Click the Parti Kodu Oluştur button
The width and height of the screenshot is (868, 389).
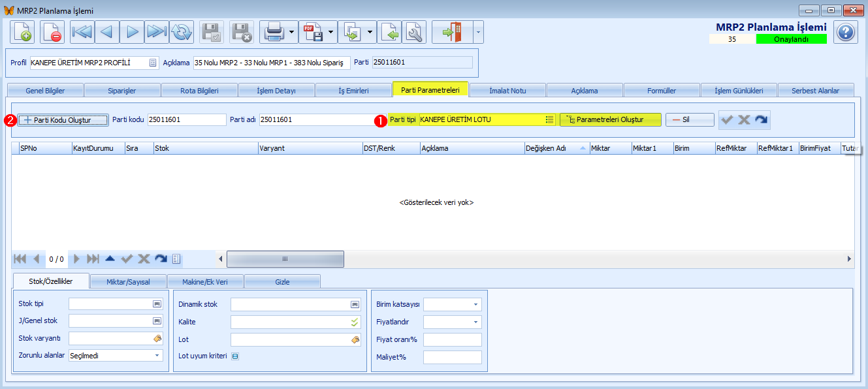[x=64, y=120]
